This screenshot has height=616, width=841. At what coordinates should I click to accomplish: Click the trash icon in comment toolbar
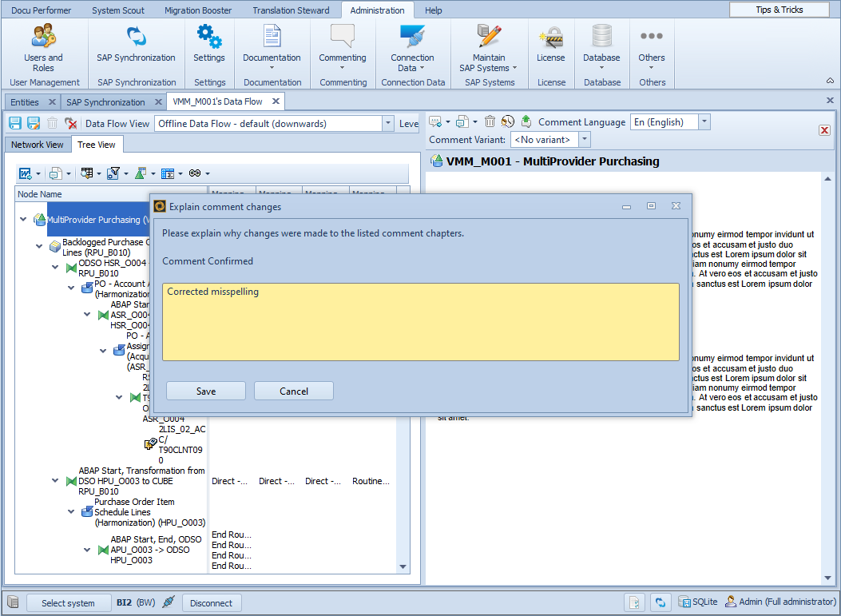coord(490,122)
